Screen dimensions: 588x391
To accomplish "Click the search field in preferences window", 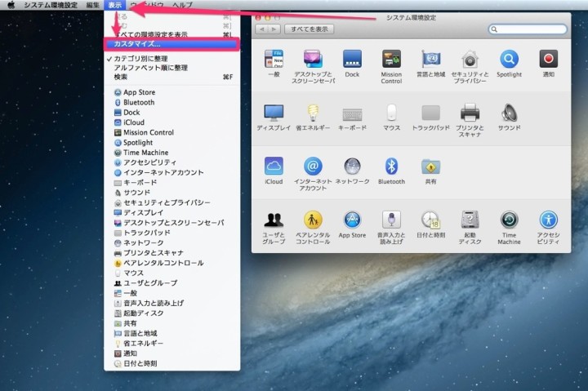I will 528,29.
